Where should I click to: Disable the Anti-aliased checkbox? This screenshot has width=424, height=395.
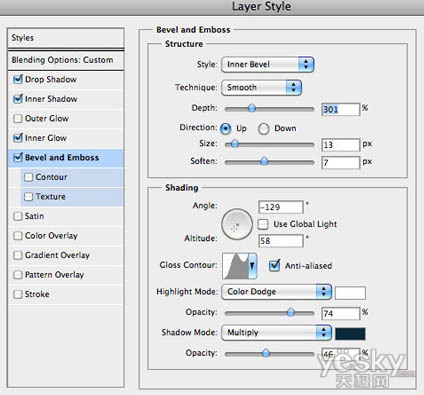[x=274, y=266]
